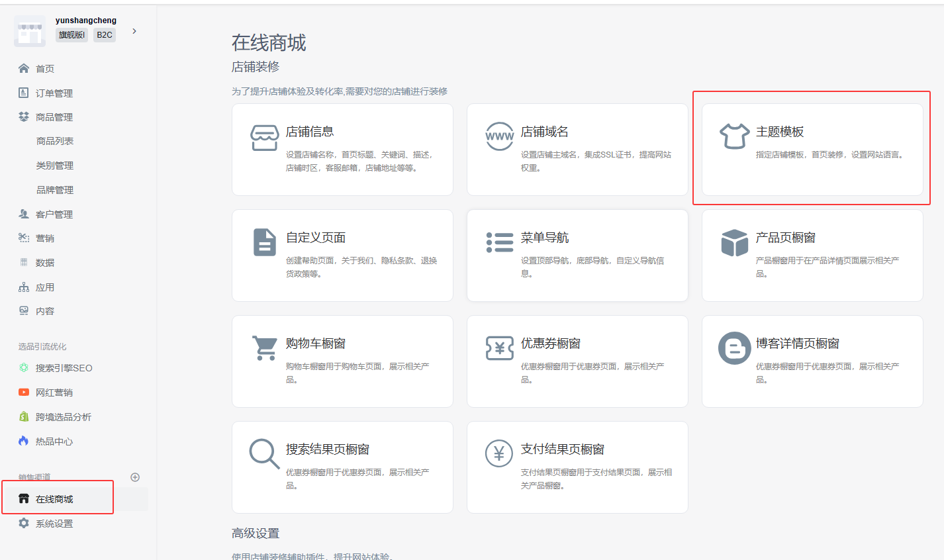944x560 pixels.
Task: Add a sales channel with plus icon
Action: 135,477
